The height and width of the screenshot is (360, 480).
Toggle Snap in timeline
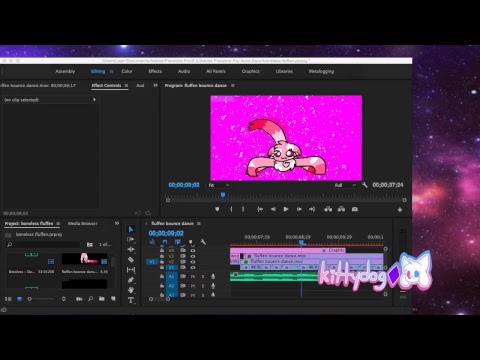[x=165, y=242]
